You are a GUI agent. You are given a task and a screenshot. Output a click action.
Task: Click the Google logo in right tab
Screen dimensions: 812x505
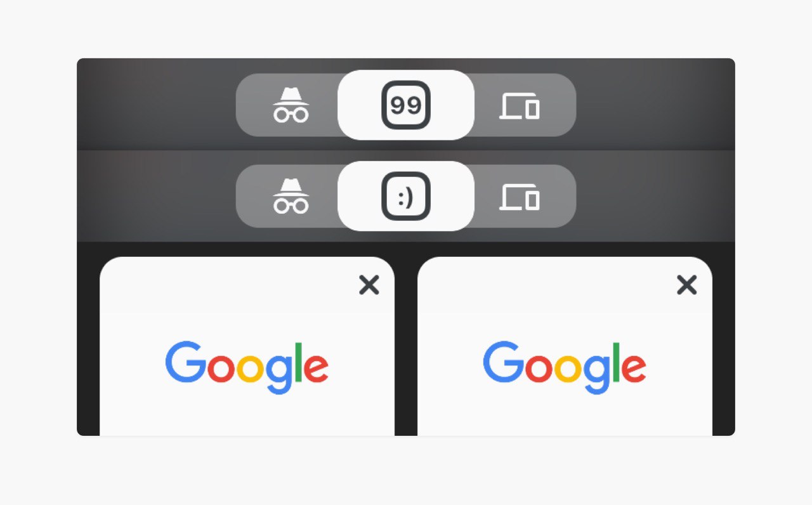point(565,367)
